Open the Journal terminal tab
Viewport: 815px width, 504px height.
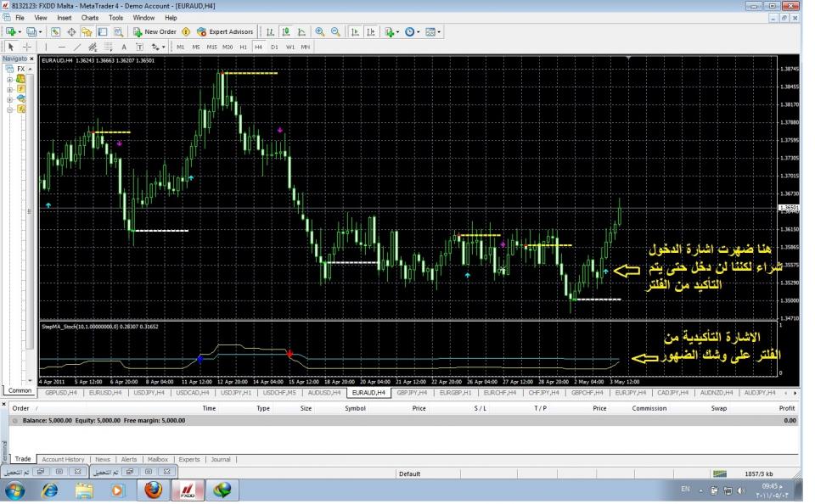pyautogui.click(x=221, y=459)
